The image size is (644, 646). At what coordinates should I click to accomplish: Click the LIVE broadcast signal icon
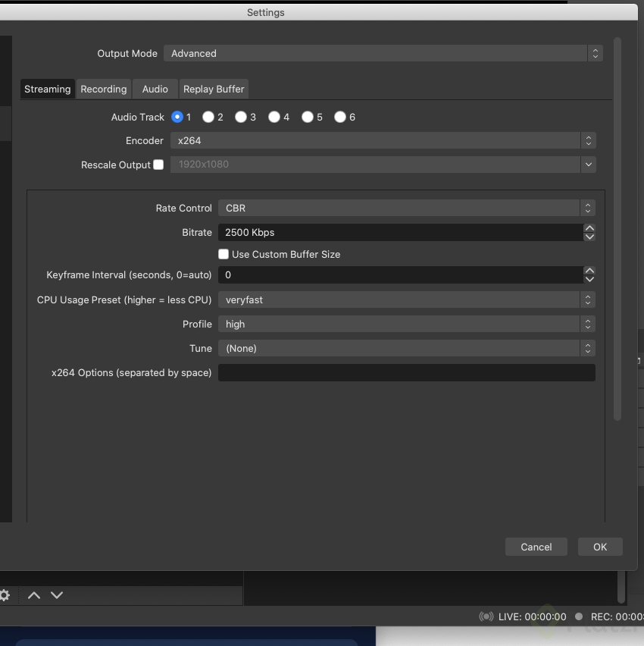point(485,616)
